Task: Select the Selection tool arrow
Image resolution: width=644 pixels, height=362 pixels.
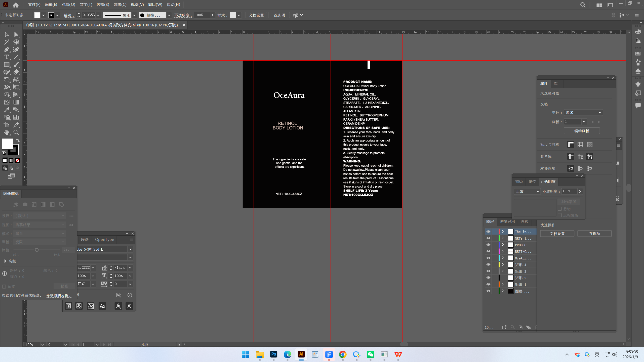Action: pyautogui.click(x=7, y=34)
